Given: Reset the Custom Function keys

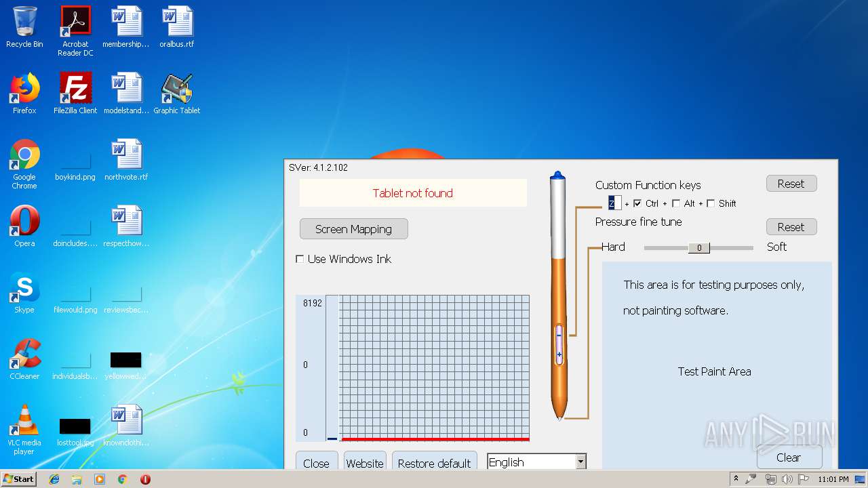Looking at the screenshot, I should (791, 184).
